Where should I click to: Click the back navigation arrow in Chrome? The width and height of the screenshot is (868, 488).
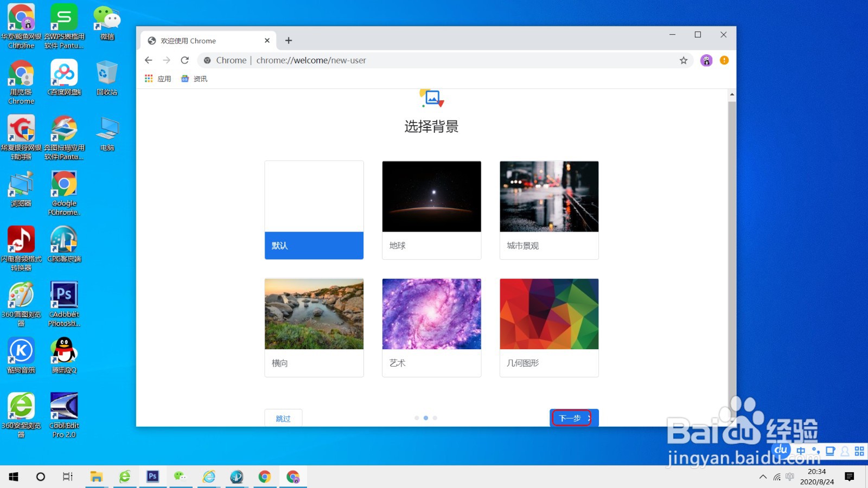click(x=148, y=60)
